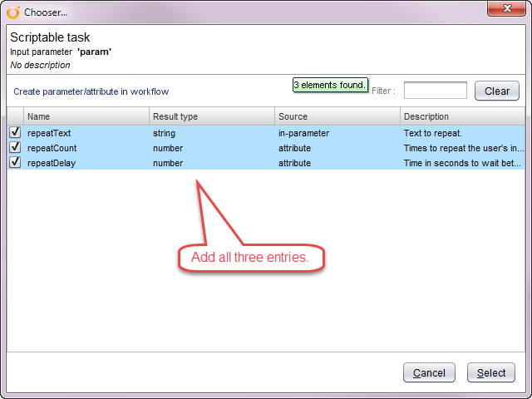Select the repeatDelay row name cell
Screen dimensions: 532x399
tap(52, 163)
